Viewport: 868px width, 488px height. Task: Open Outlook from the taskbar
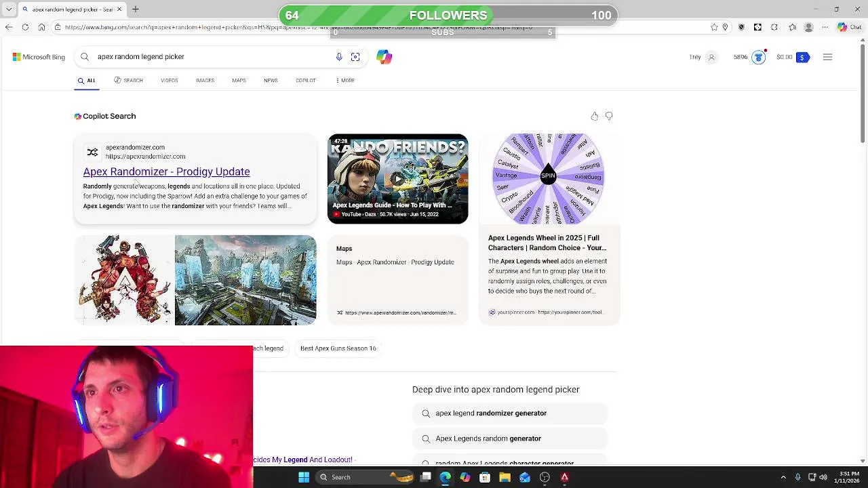[525, 477]
